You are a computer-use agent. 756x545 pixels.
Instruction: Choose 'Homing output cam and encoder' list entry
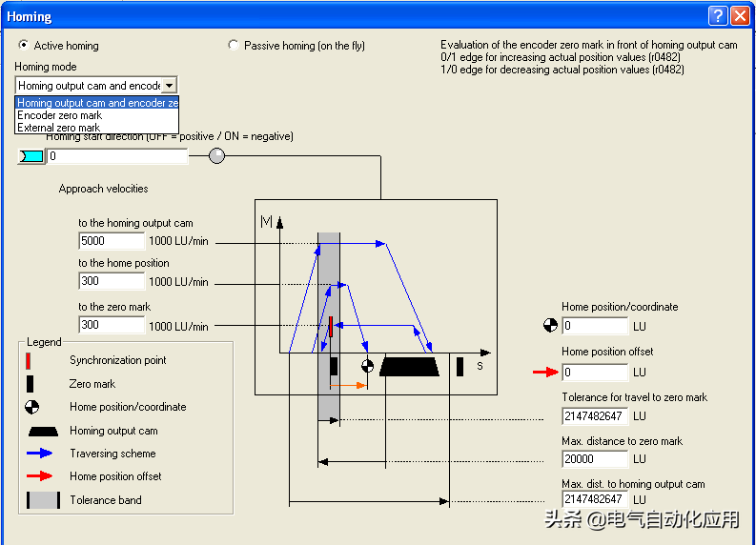97,103
